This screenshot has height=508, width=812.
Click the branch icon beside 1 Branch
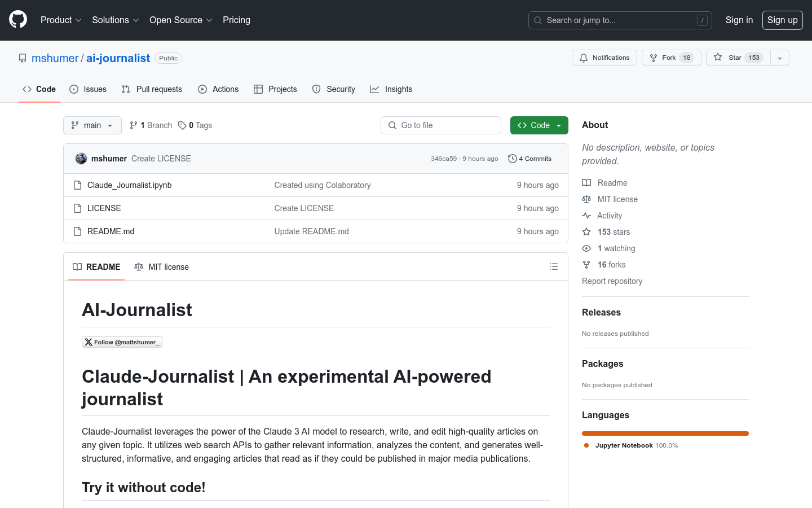[134, 125]
